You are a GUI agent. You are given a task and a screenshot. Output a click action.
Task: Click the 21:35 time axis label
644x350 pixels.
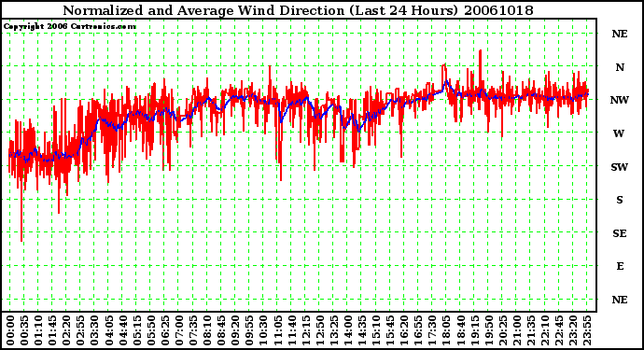click(531, 330)
